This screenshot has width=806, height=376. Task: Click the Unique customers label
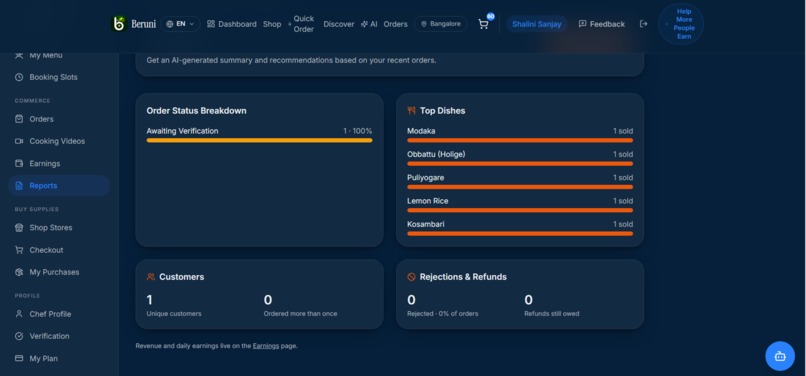coord(174,314)
